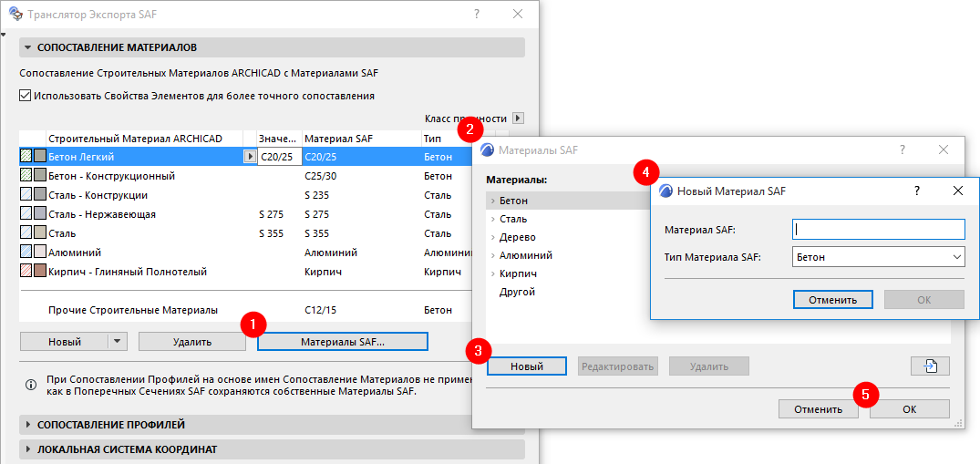Edit the C20/25 value cell
Screen dimensions: 980x464
pyautogui.click(x=279, y=157)
